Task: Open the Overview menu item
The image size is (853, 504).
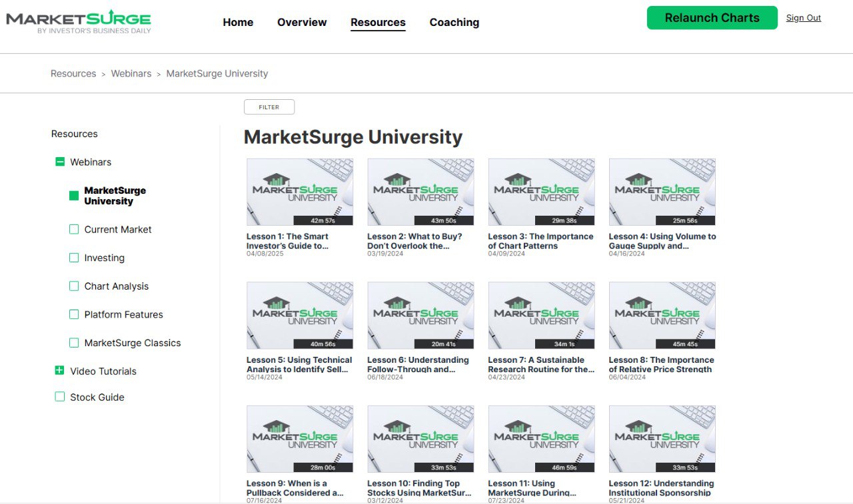Action: click(302, 22)
